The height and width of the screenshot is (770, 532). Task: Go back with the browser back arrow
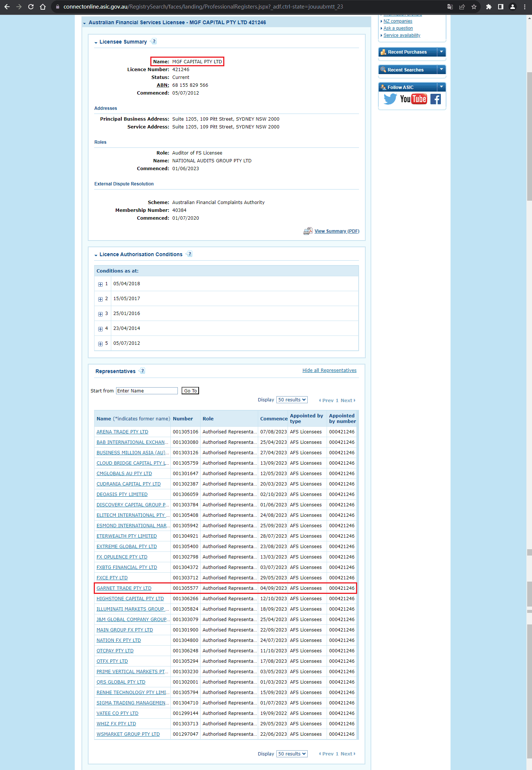coord(7,7)
